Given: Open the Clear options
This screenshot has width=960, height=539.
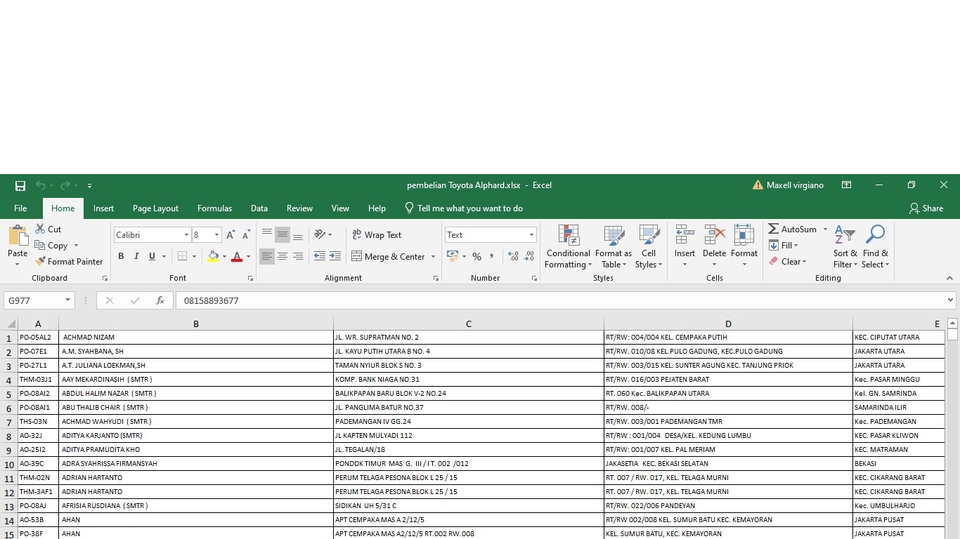Looking at the screenshot, I should [788, 262].
